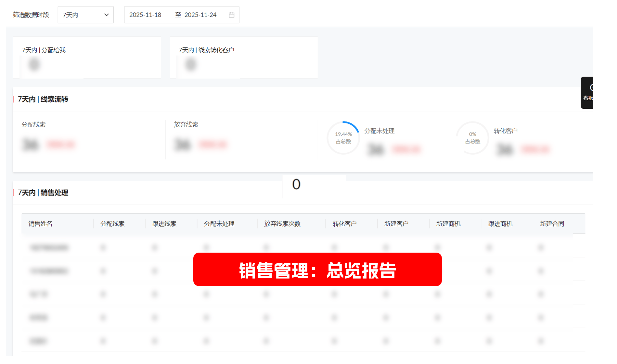Click the icon next to 分配未处理 number

(375, 149)
